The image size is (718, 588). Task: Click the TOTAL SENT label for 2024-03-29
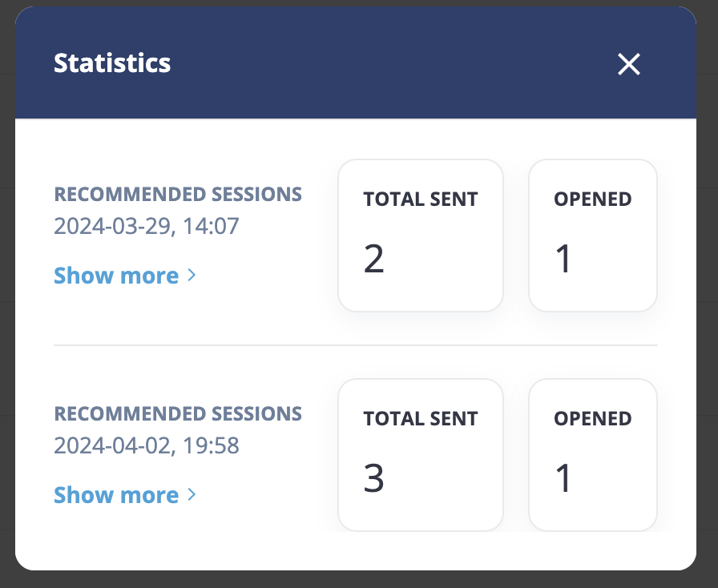click(420, 199)
